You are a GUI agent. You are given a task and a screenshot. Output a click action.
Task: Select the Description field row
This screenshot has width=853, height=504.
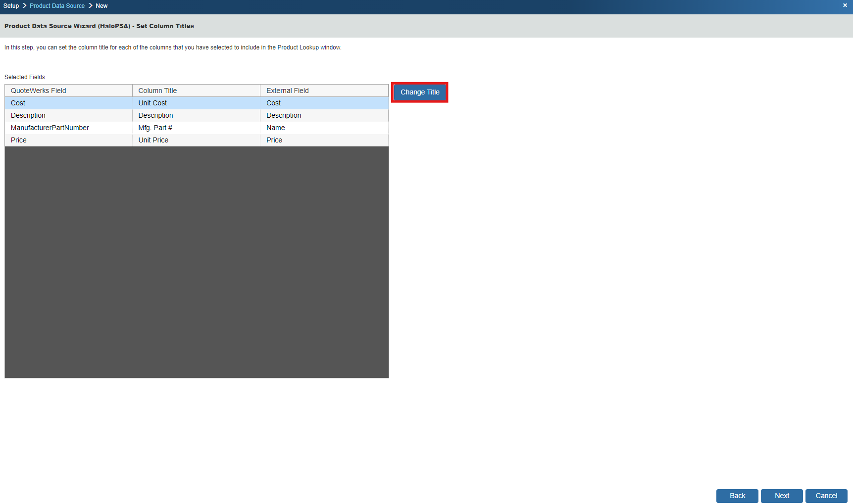tap(28, 115)
